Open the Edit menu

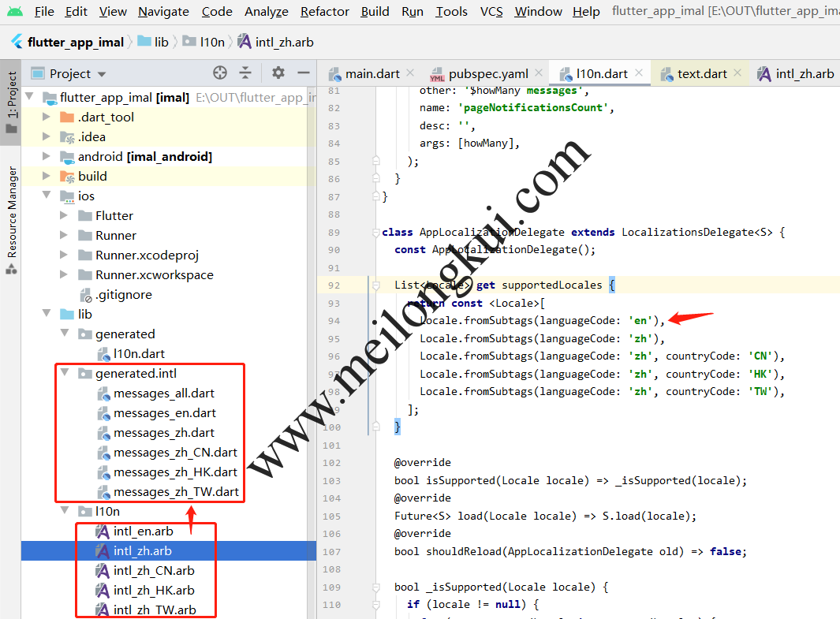coord(76,11)
